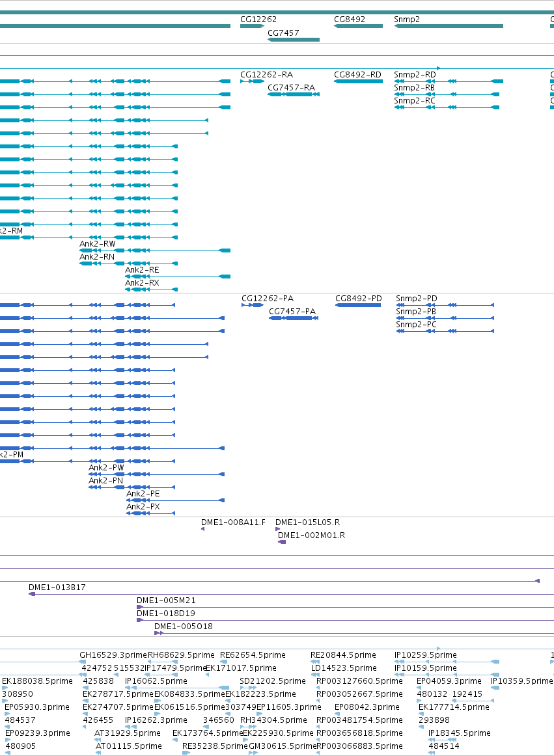Image resolution: width=554 pixels, height=756 pixels.
Task: Select EST label EP09239.3prime
Action: (38, 733)
